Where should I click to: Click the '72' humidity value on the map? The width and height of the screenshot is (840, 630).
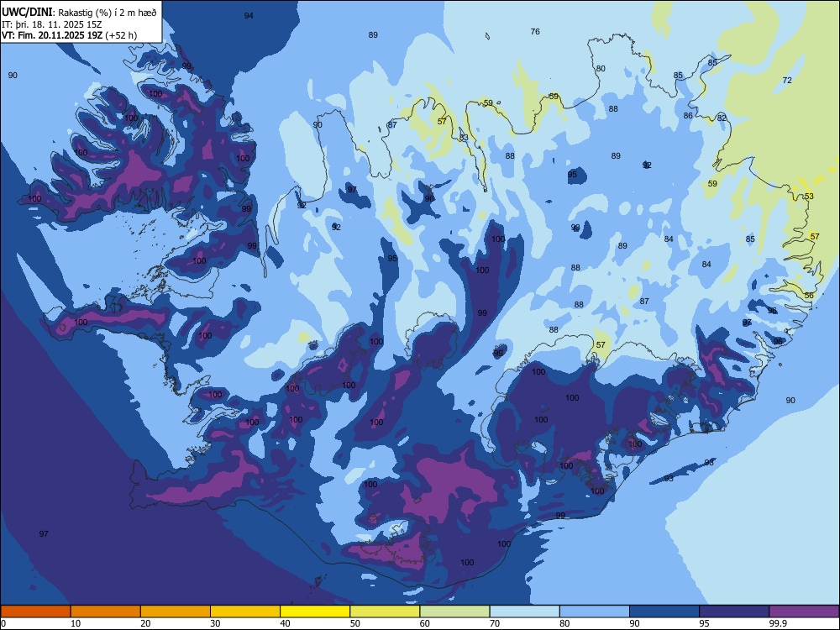pyautogui.click(x=787, y=81)
